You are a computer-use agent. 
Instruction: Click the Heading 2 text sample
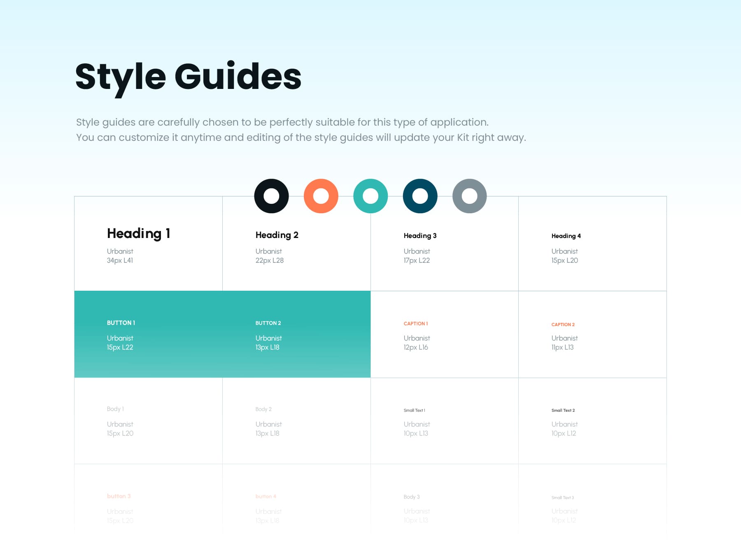[x=277, y=235]
